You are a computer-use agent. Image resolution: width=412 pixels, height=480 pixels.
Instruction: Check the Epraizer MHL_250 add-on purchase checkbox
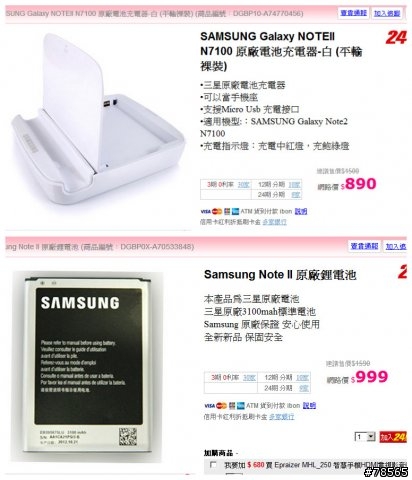213,465
